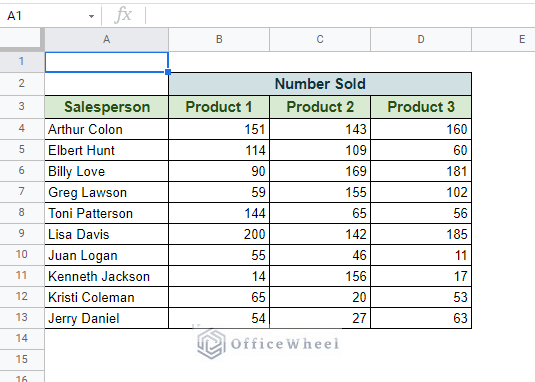Select column B header
The image size is (535, 382).
[x=219, y=40]
